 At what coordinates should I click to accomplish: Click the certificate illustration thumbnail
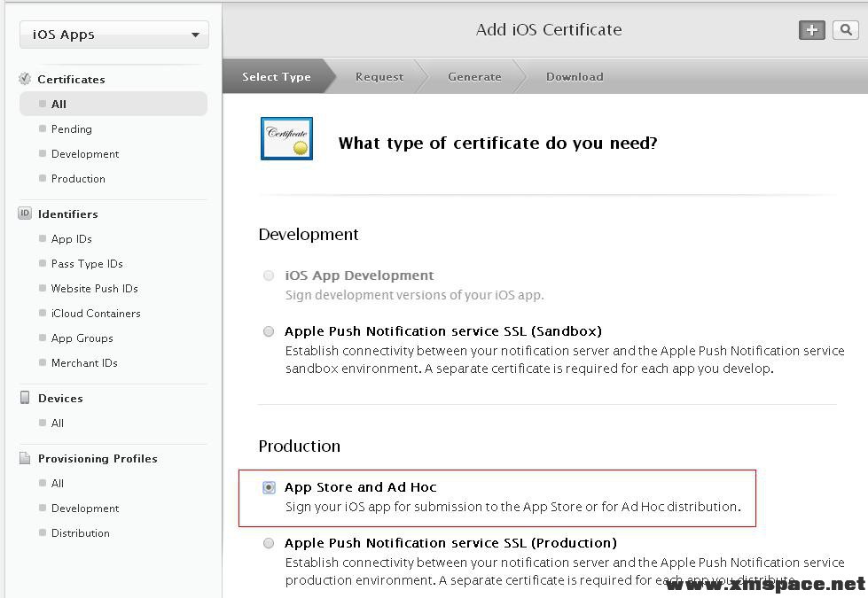tap(286, 138)
